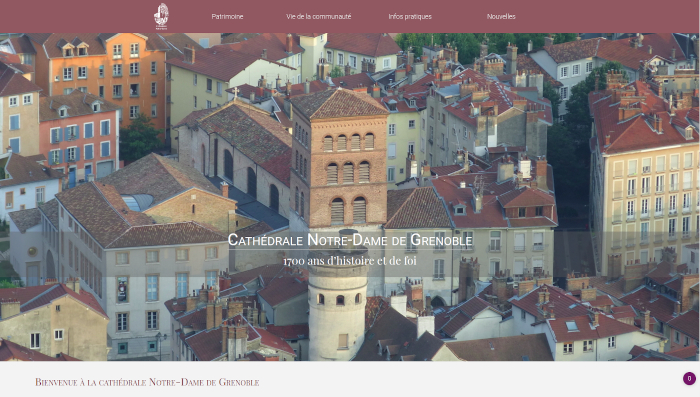Click the Bienvenue à la cathédrale heading
The image size is (700, 397).
147,382
